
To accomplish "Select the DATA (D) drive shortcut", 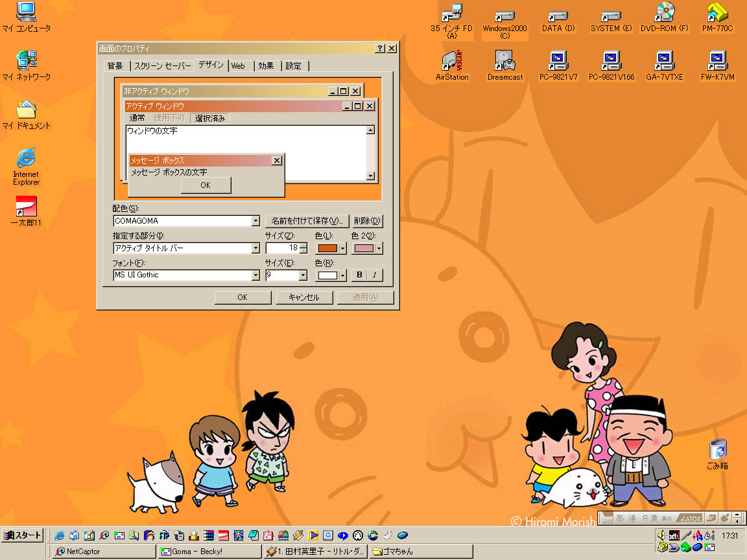I will pos(558,21).
